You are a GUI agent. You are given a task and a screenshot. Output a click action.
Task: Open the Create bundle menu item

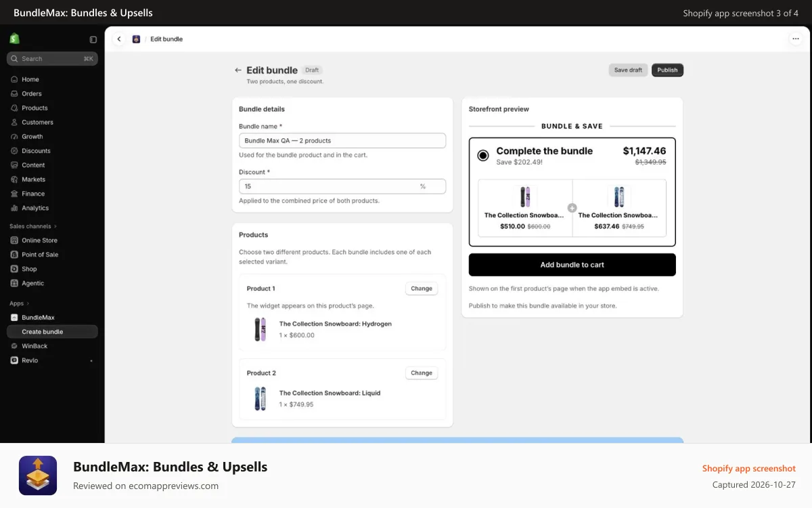[52, 332]
